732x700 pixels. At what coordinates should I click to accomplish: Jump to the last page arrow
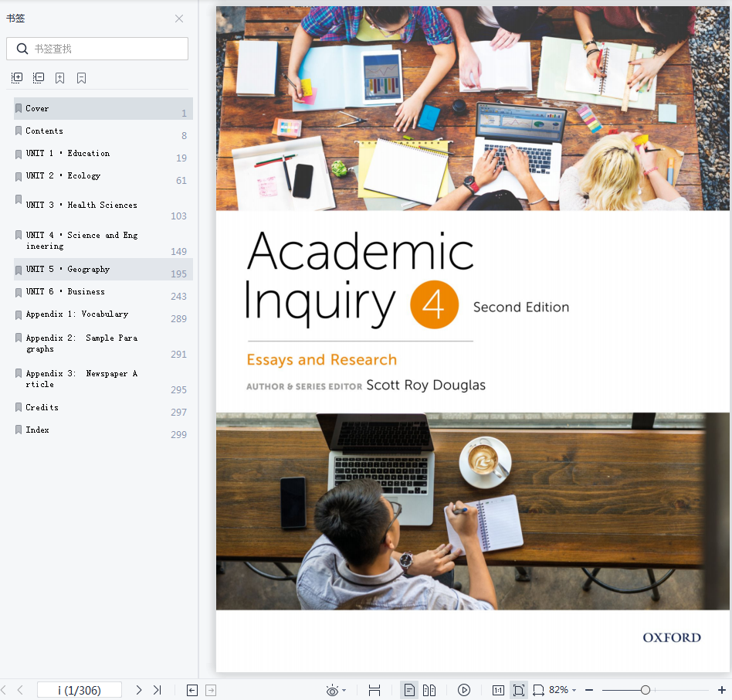tap(158, 690)
